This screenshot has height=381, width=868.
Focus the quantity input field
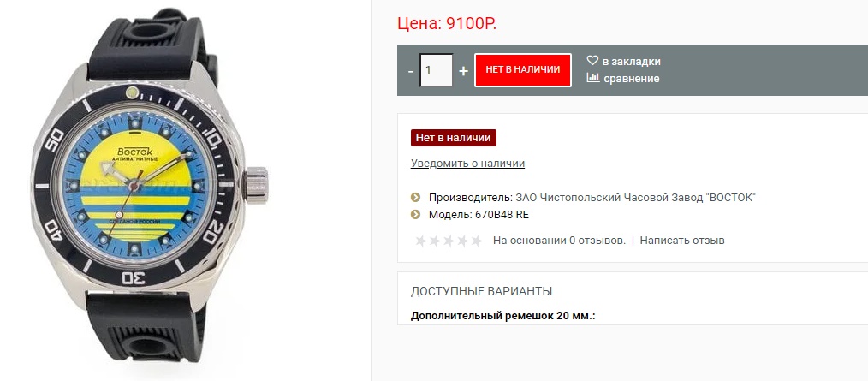click(437, 69)
